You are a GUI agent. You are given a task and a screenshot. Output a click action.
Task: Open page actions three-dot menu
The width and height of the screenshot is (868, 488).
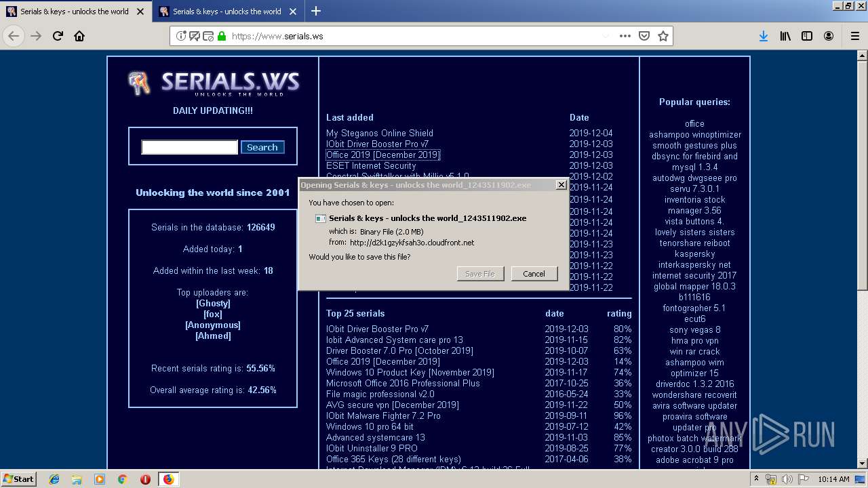[625, 36]
